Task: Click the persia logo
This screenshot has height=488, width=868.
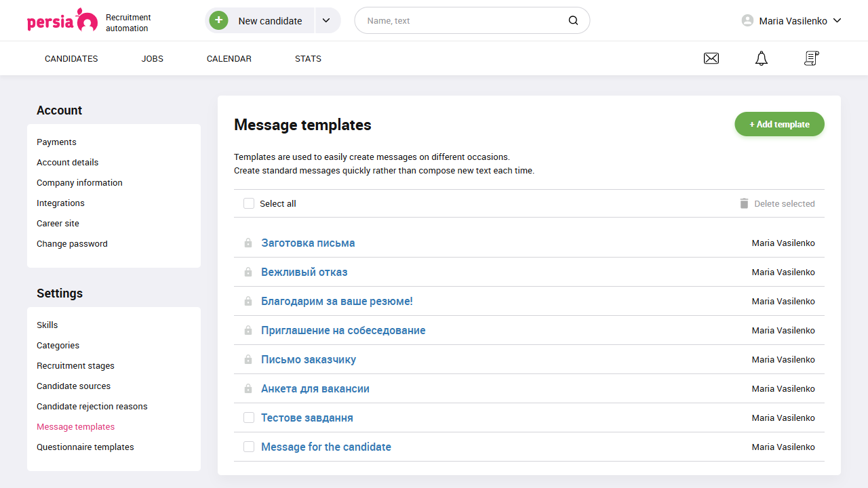Action: pyautogui.click(x=60, y=20)
